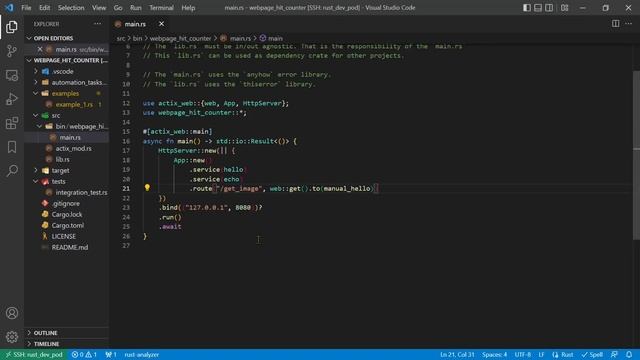
Task: Close main.rs in Open Editors list
Action: pyautogui.click(x=40, y=49)
